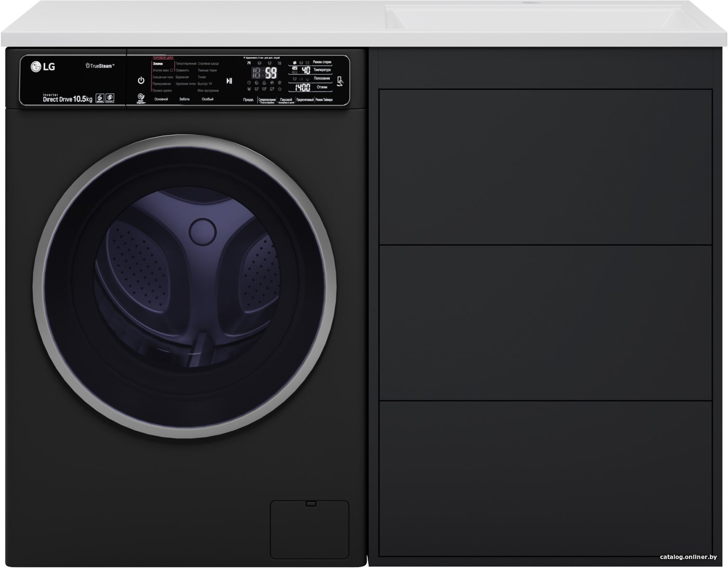Tap the Полоскание button
The height and width of the screenshot is (568, 728).
coord(322,79)
